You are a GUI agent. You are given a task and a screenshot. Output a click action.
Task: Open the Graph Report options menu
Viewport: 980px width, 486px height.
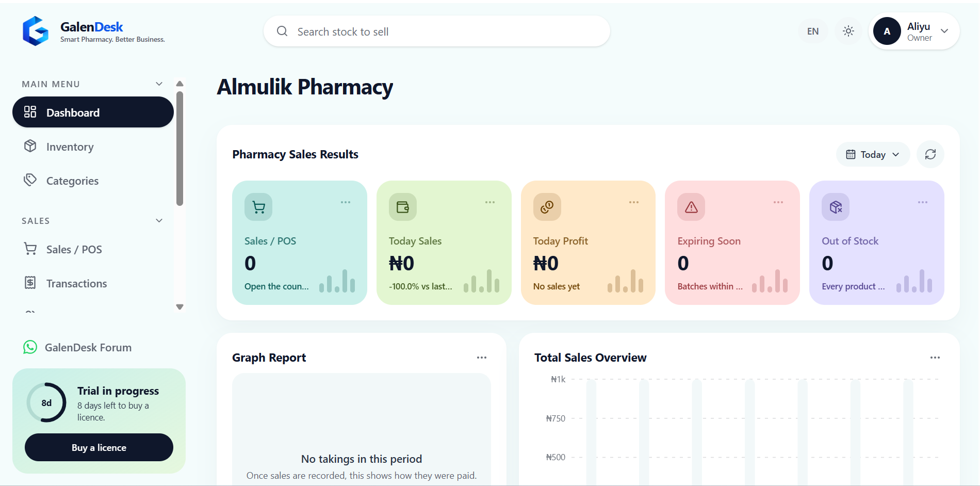pyautogui.click(x=482, y=358)
